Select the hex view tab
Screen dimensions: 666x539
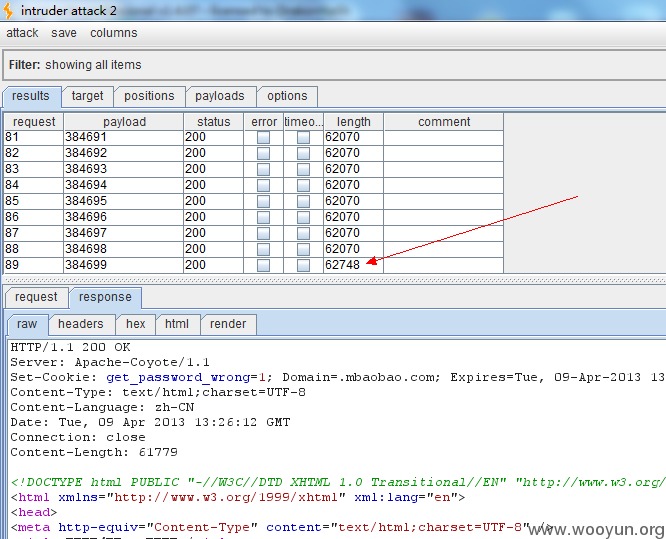[x=135, y=324]
